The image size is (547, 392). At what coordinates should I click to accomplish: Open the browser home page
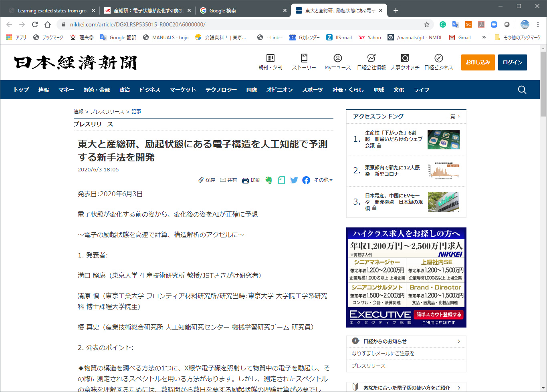(48, 24)
